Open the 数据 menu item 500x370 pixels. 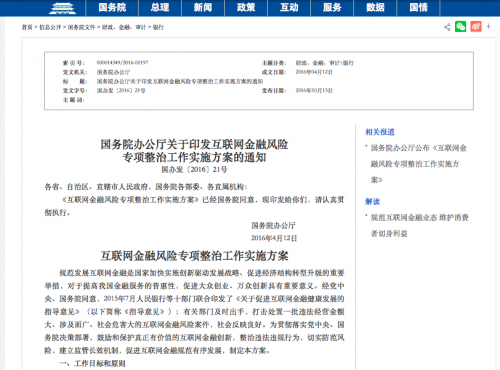click(x=375, y=8)
